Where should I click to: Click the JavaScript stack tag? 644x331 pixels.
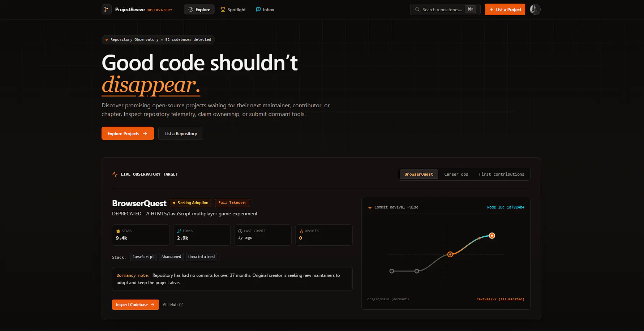click(x=143, y=257)
